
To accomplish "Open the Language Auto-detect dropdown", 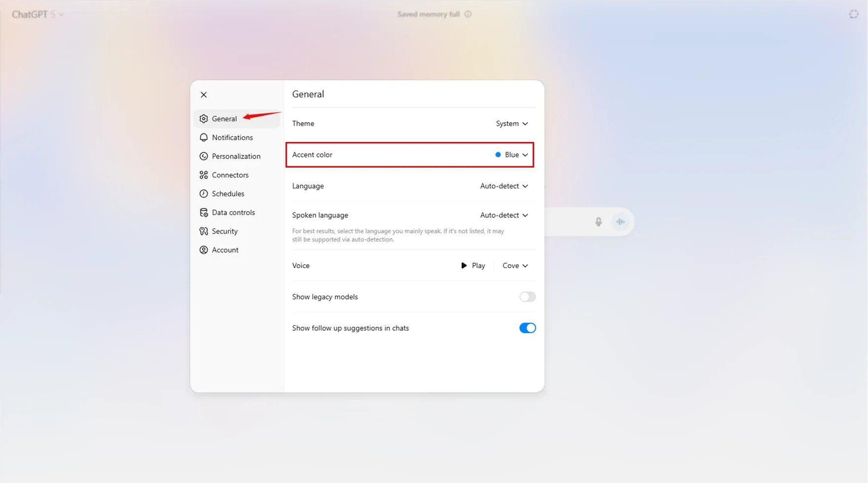I will [x=504, y=186].
